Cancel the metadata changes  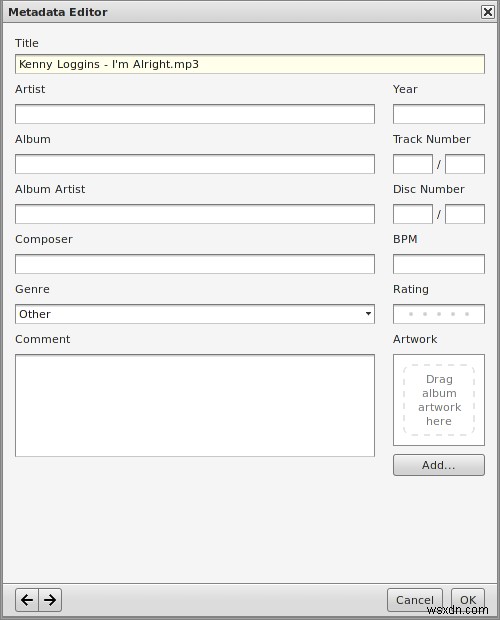(x=415, y=600)
